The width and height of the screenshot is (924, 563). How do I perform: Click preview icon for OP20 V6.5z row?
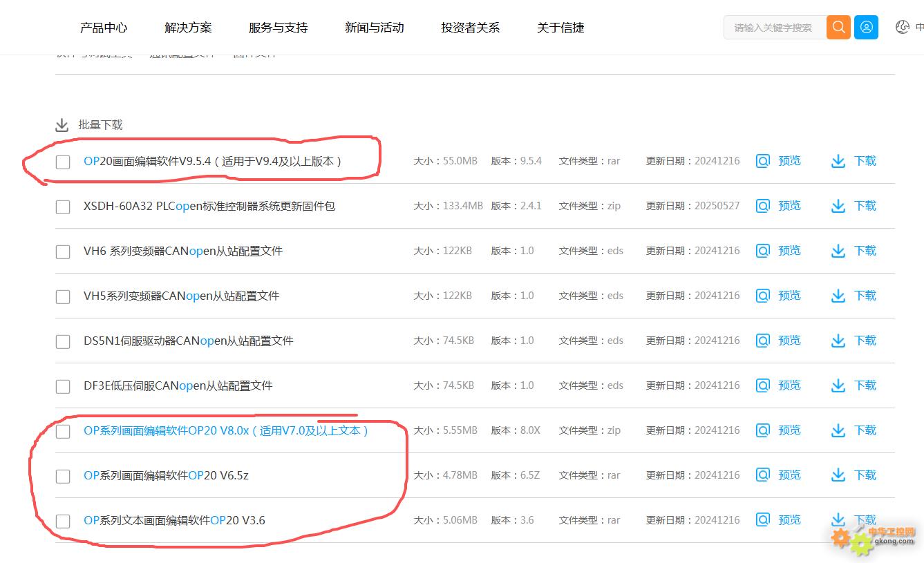pos(763,475)
